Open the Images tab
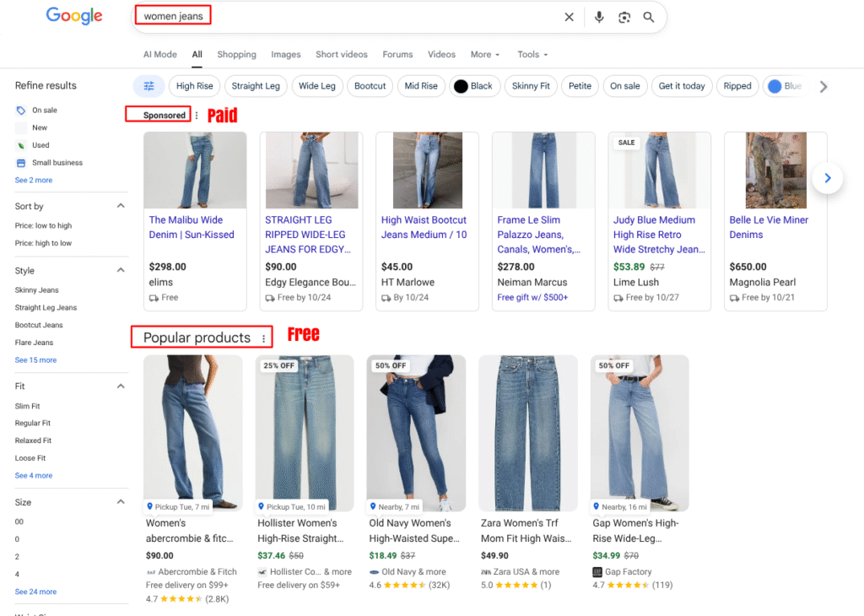864x616 pixels. pos(285,54)
